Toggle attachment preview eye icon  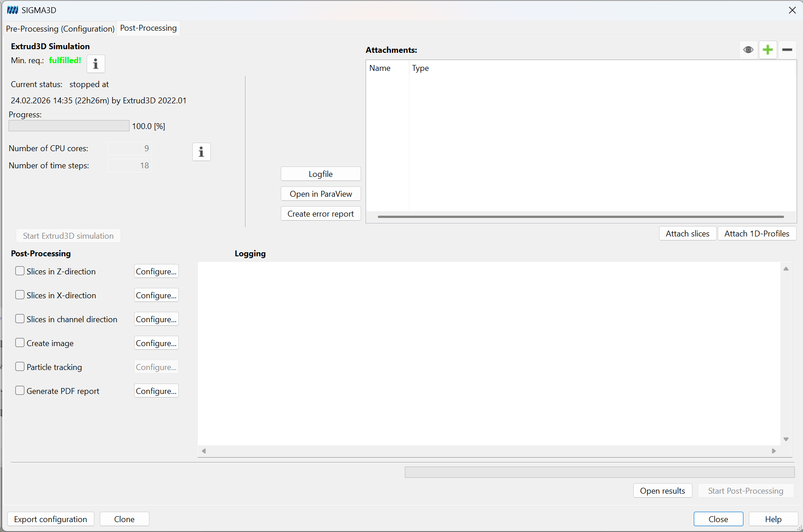click(x=748, y=50)
